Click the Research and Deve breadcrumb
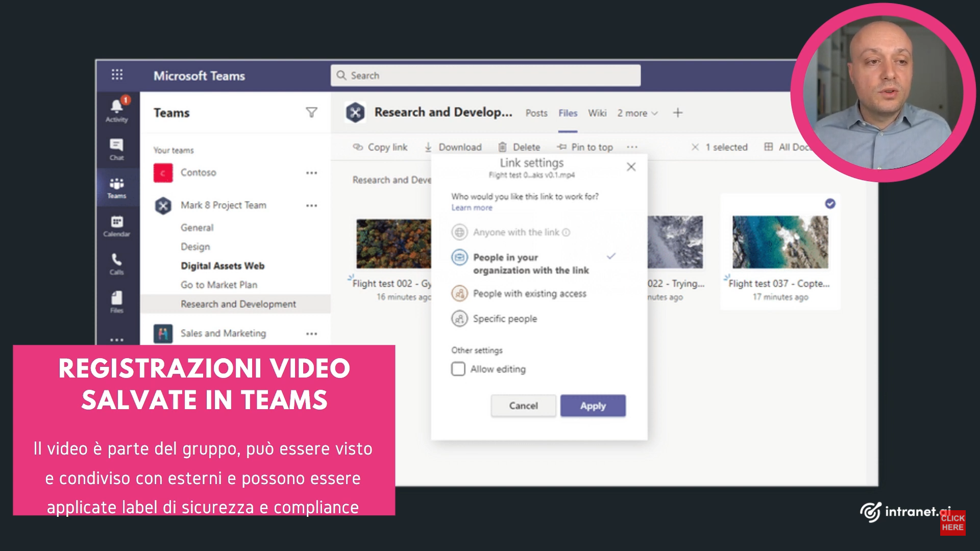Image resolution: width=980 pixels, height=551 pixels. [x=391, y=180]
